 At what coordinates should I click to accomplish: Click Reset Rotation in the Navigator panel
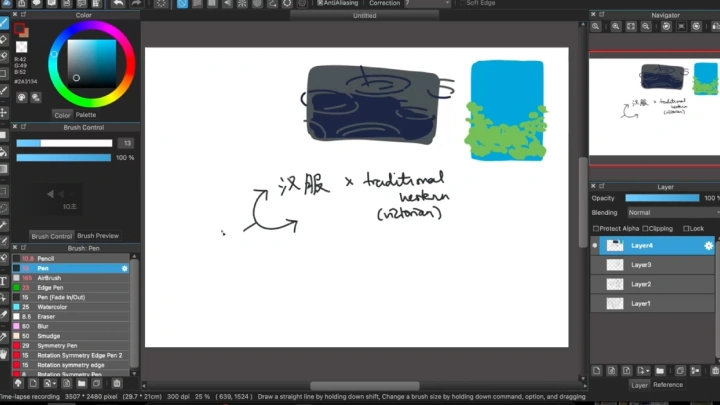tap(681, 27)
